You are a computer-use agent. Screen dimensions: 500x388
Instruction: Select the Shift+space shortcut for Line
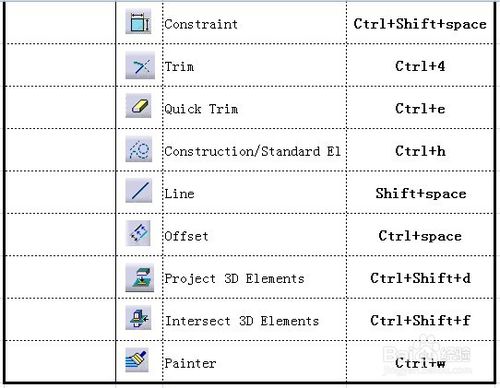click(421, 194)
